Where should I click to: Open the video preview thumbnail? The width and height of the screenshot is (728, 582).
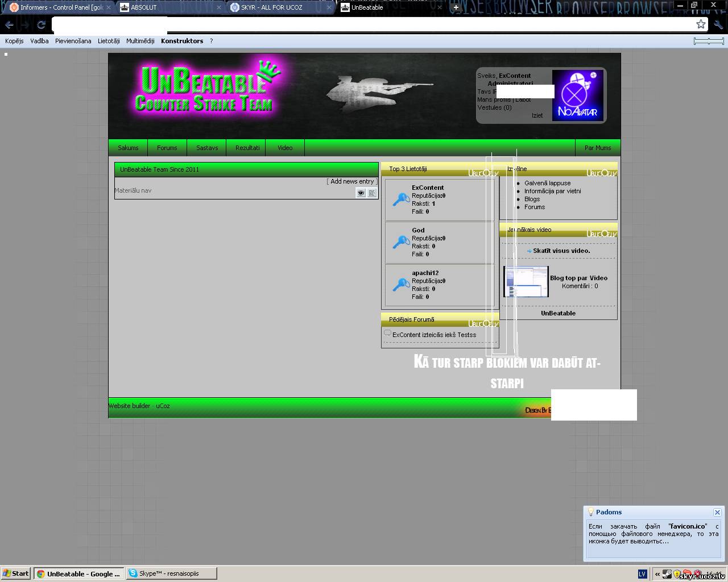point(526,281)
